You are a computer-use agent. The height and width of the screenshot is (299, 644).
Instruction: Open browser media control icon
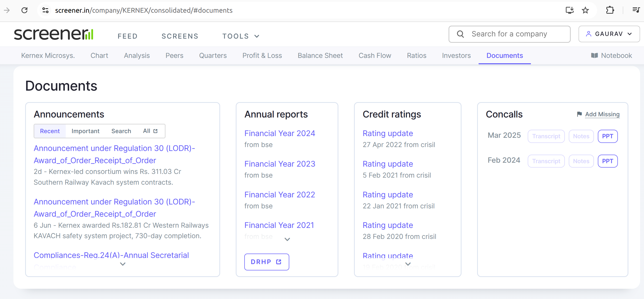[636, 10]
